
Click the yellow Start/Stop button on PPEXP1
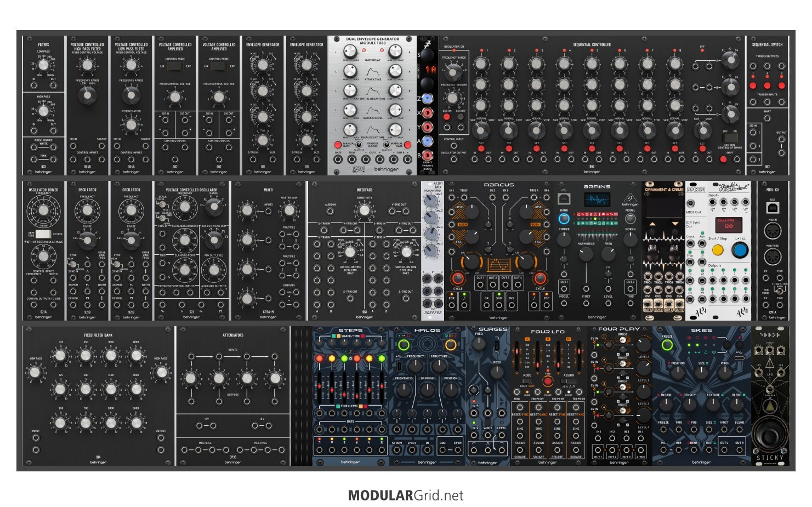click(717, 250)
